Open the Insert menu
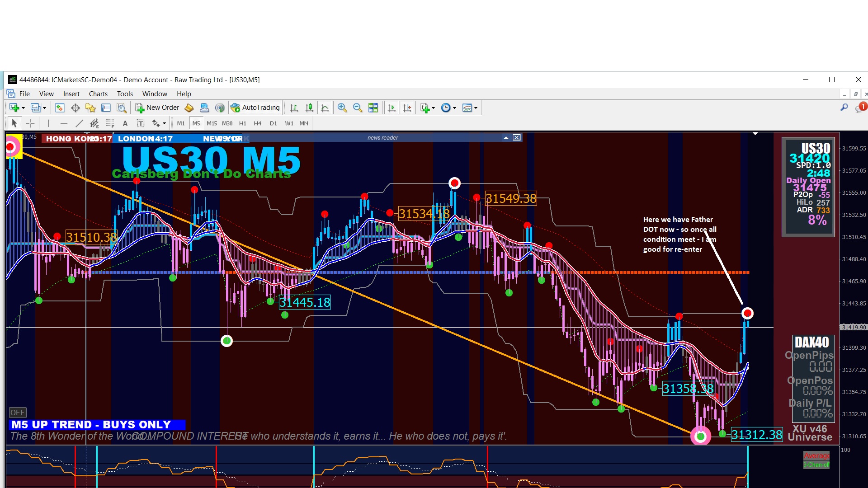 pyautogui.click(x=71, y=94)
